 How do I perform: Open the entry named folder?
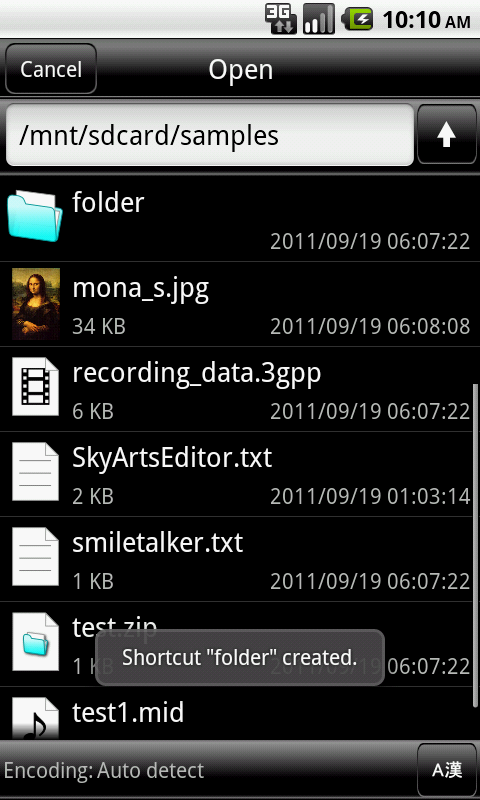coord(240,219)
